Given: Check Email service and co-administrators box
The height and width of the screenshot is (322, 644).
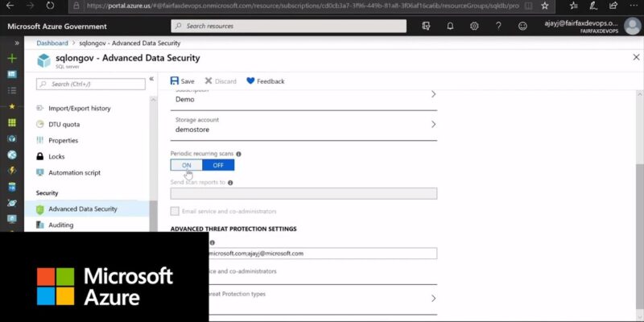Looking at the screenshot, I should [175, 211].
